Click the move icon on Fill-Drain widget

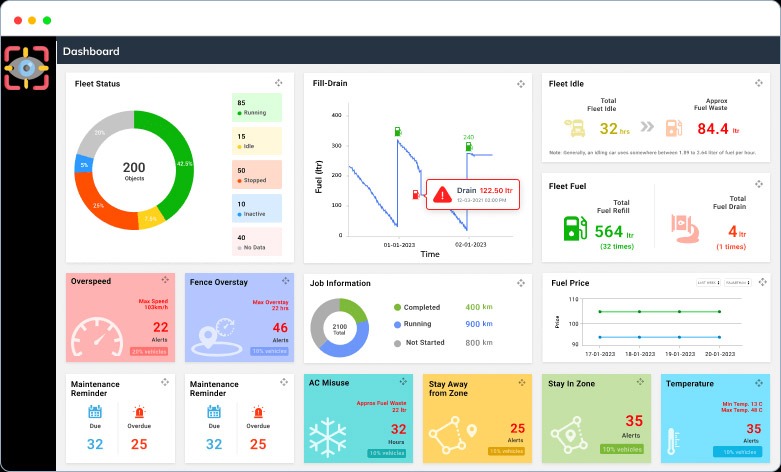point(520,84)
